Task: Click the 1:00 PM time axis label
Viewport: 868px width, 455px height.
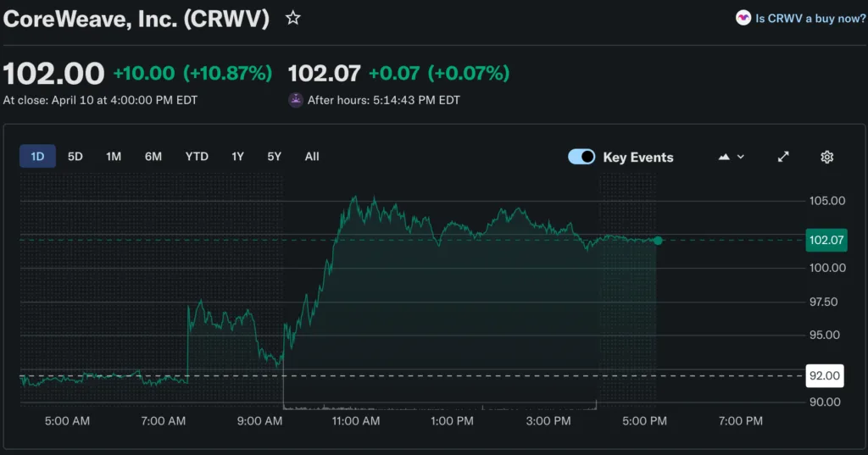Action: point(452,421)
